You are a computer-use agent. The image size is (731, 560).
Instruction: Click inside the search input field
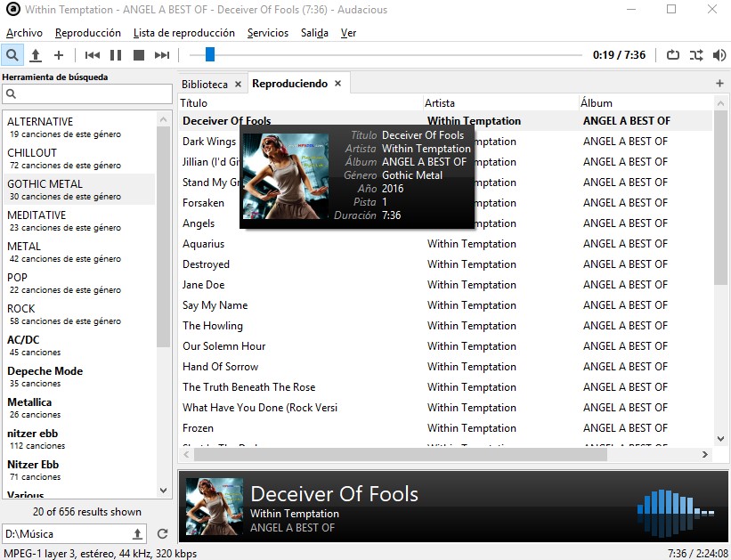coord(85,93)
